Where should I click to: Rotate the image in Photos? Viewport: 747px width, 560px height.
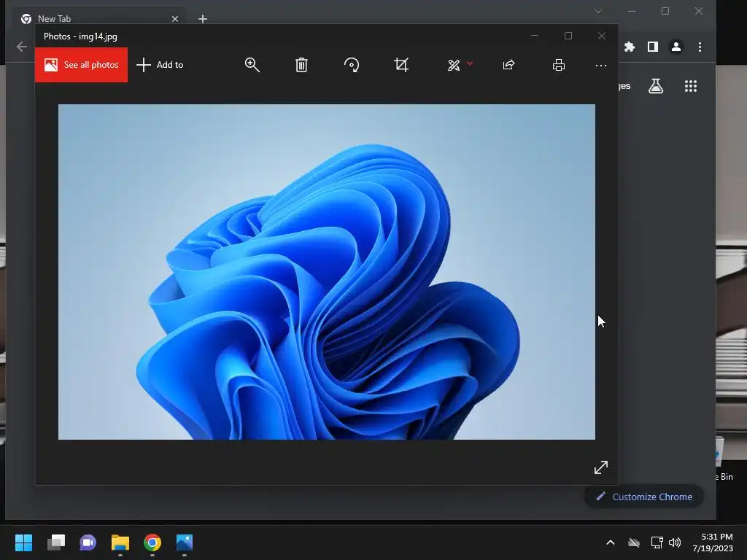point(352,65)
